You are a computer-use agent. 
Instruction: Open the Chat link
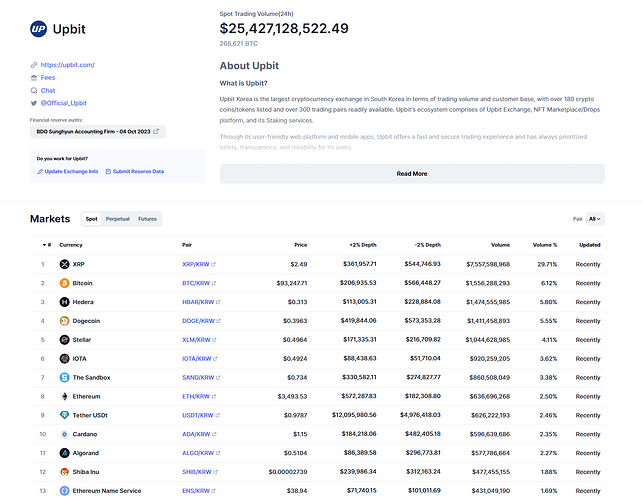48,90
